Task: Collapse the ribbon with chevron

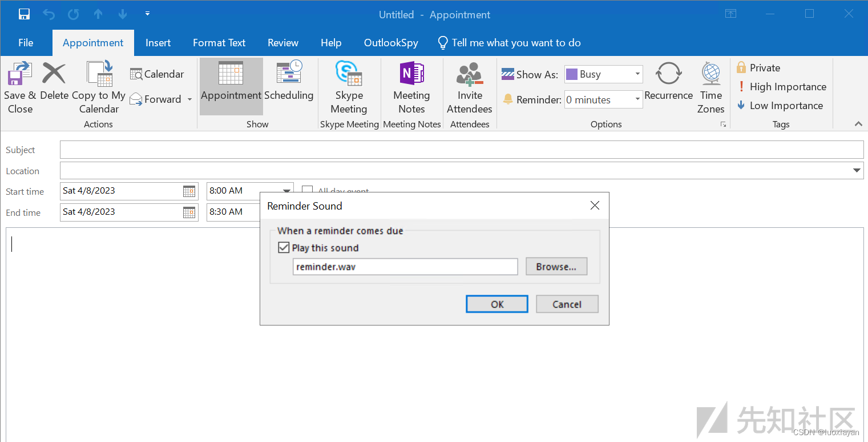Action: (858, 124)
